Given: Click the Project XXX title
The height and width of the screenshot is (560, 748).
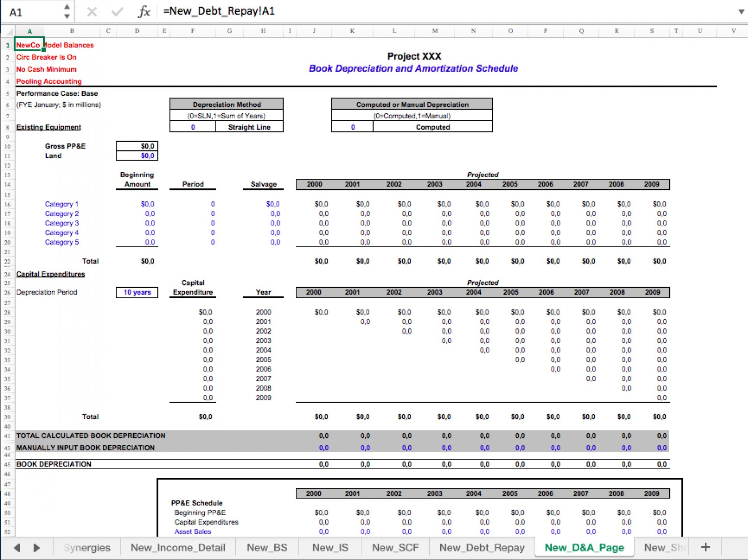Looking at the screenshot, I should [x=414, y=56].
